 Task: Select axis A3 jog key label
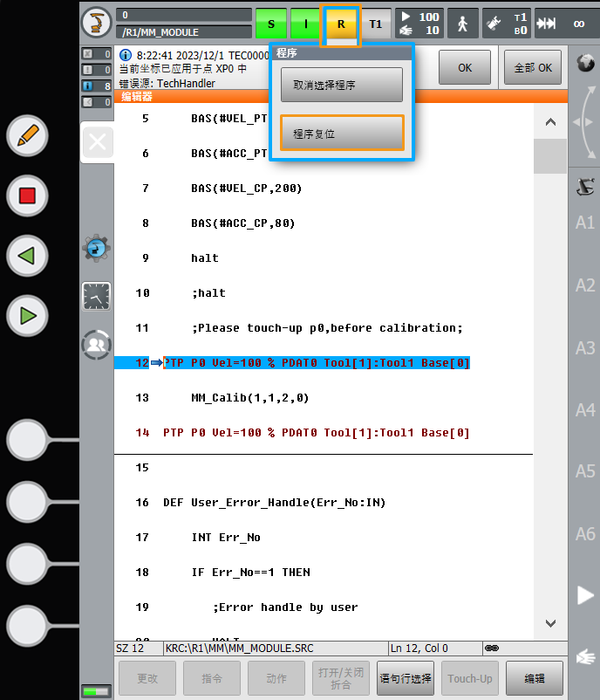[585, 347]
